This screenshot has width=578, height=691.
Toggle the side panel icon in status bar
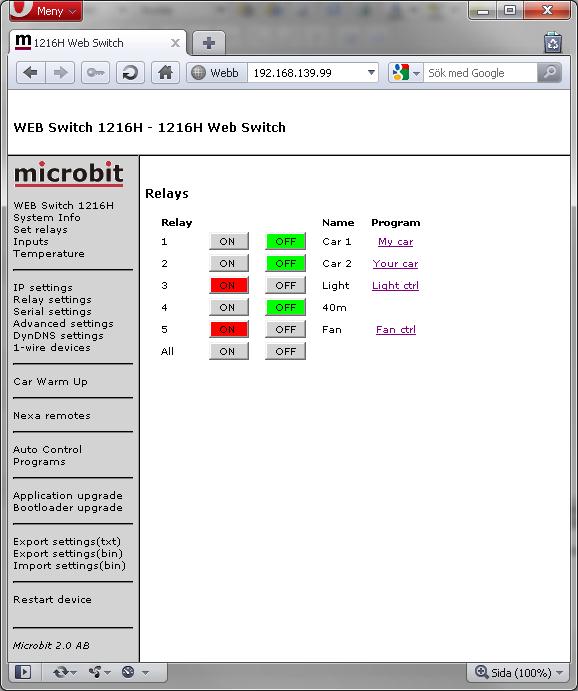23,672
